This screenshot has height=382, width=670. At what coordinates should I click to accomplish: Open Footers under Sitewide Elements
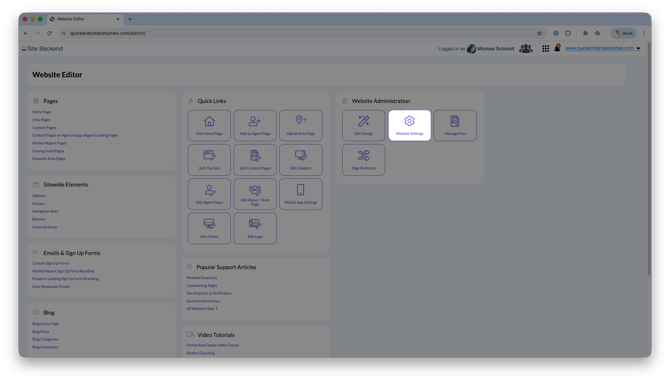click(x=38, y=203)
